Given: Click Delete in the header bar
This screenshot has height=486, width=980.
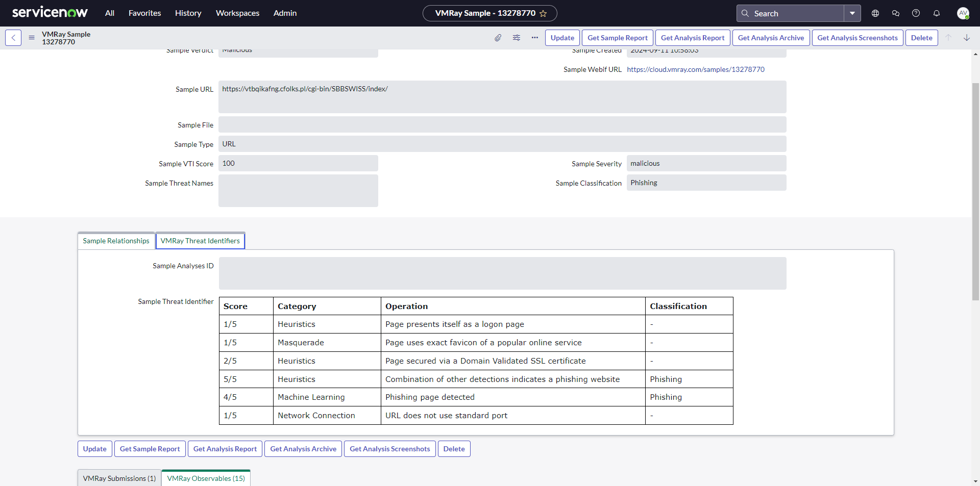Looking at the screenshot, I should click(922, 38).
